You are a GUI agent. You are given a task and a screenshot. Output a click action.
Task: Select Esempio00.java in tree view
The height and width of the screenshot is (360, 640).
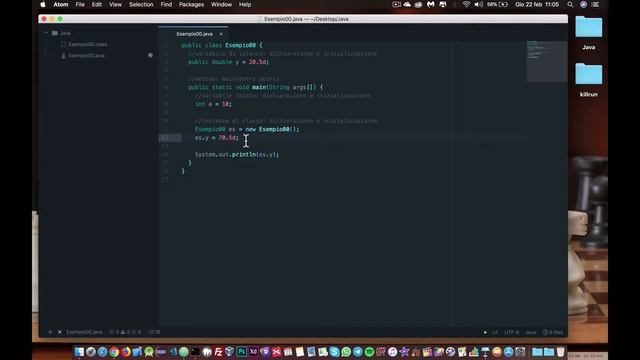pos(86,56)
